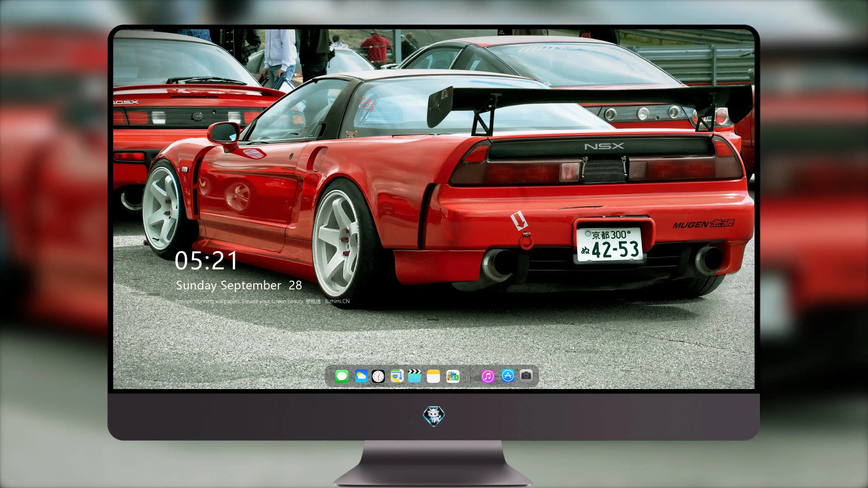Open the Messages app in the dock
Screen dimensions: 868x488
[x=342, y=376]
